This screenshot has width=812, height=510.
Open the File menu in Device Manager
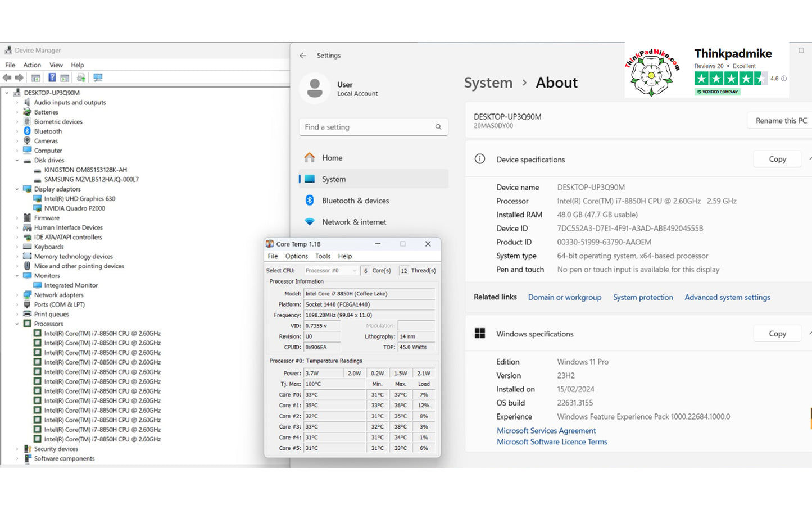pos(10,65)
